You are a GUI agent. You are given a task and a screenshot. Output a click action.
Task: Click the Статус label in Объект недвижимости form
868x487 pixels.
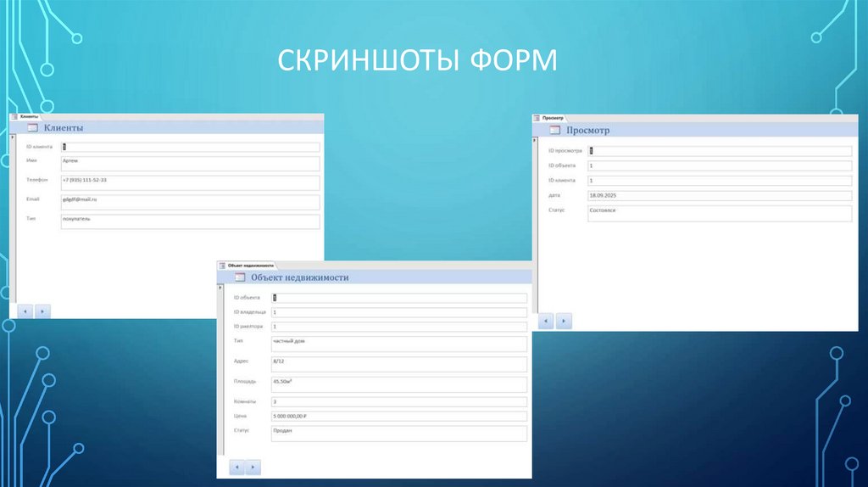point(242,430)
